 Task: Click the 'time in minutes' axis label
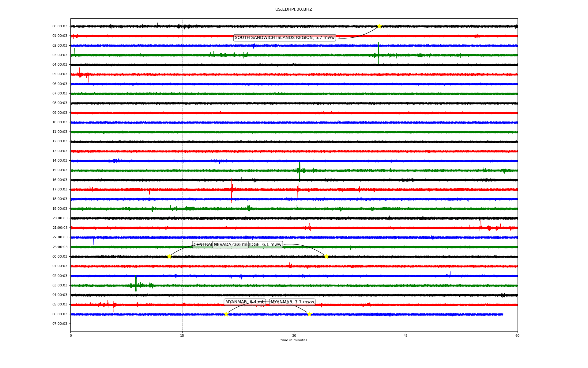coord(293,340)
